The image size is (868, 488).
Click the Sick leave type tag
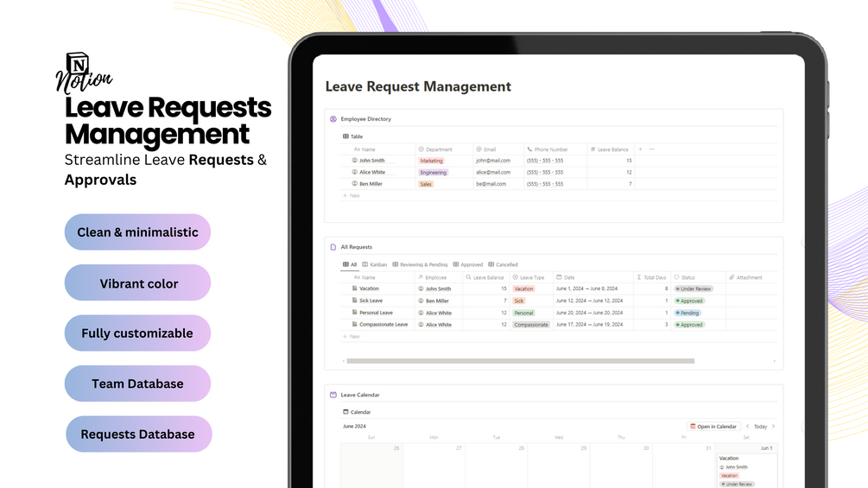tap(519, 301)
